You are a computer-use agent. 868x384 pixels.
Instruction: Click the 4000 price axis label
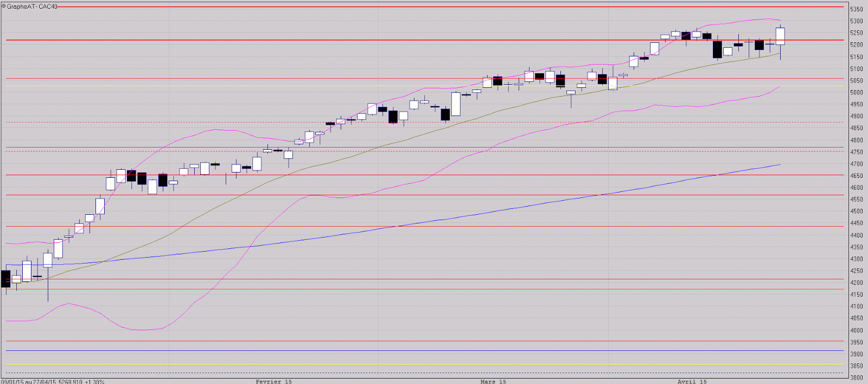856,330
